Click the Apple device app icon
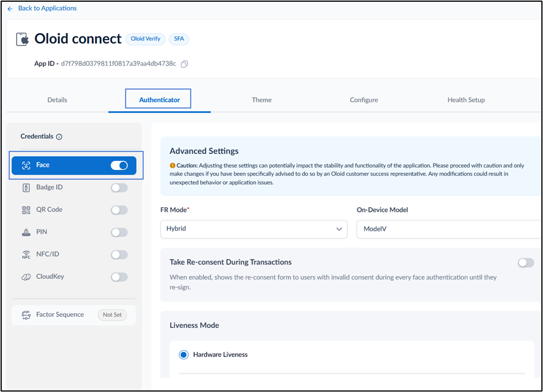This screenshot has height=392, width=543. point(22,39)
